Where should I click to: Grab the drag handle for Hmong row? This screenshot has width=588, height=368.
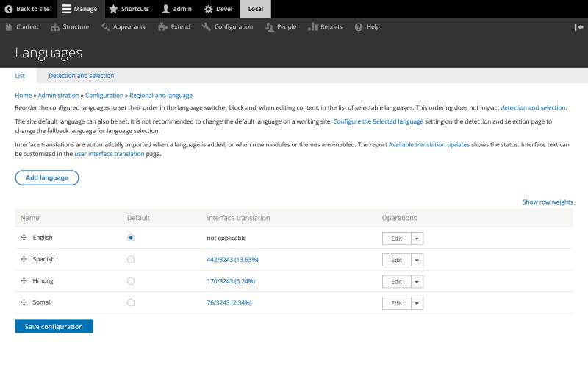pos(24,280)
